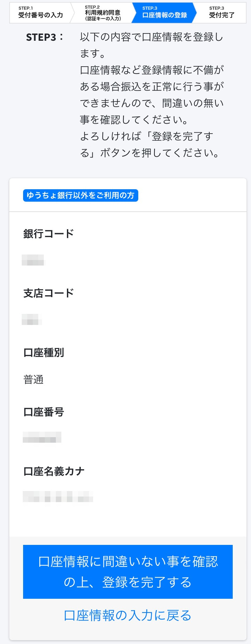Select the 受付完了 final step
Viewport: 251px width, 644px height.
[222, 13]
